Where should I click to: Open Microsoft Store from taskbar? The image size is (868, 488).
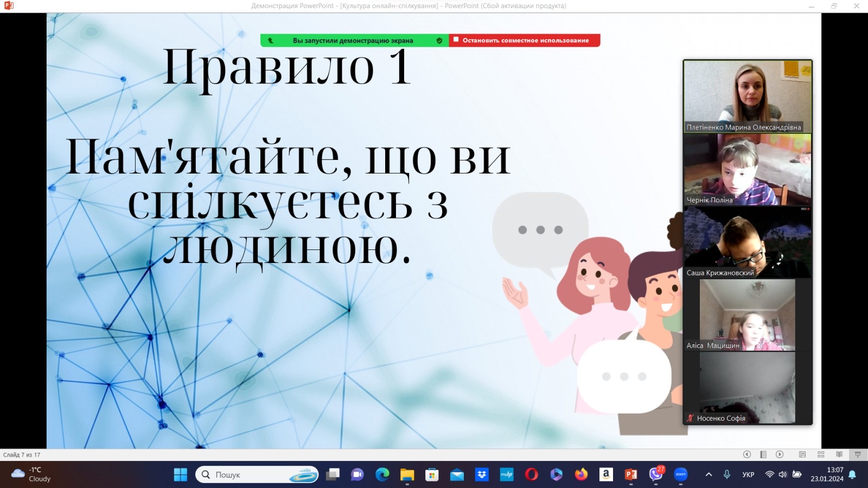[x=432, y=474]
